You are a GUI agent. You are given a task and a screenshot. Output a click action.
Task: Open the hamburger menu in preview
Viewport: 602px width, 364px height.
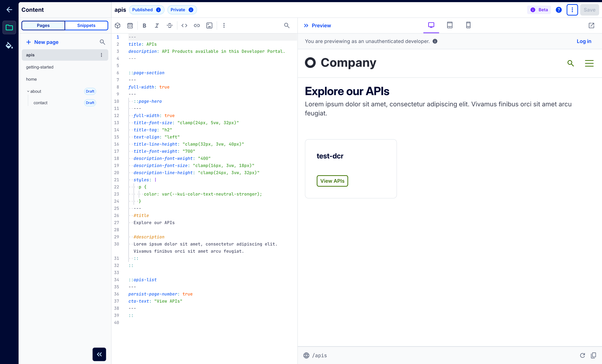click(589, 63)
